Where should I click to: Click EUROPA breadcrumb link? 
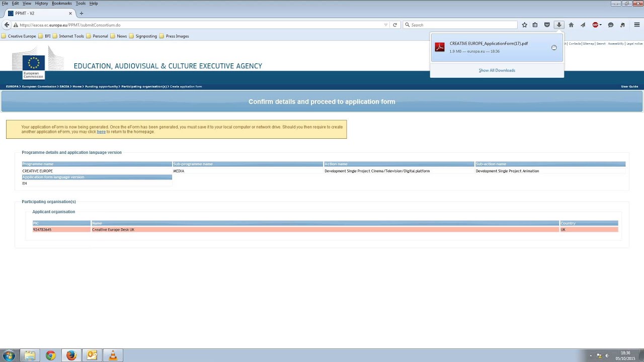tap(12, 86)
